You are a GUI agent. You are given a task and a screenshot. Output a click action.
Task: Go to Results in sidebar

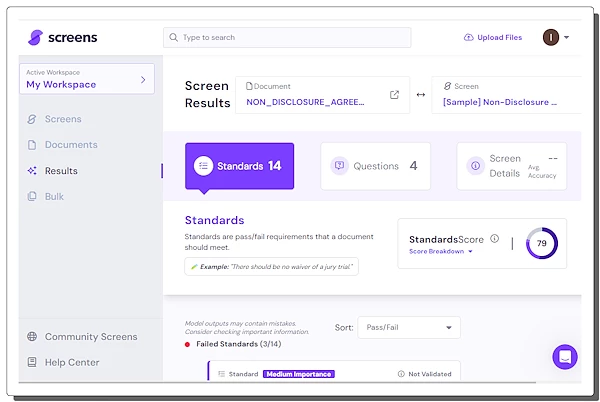[x=61, y=171]
